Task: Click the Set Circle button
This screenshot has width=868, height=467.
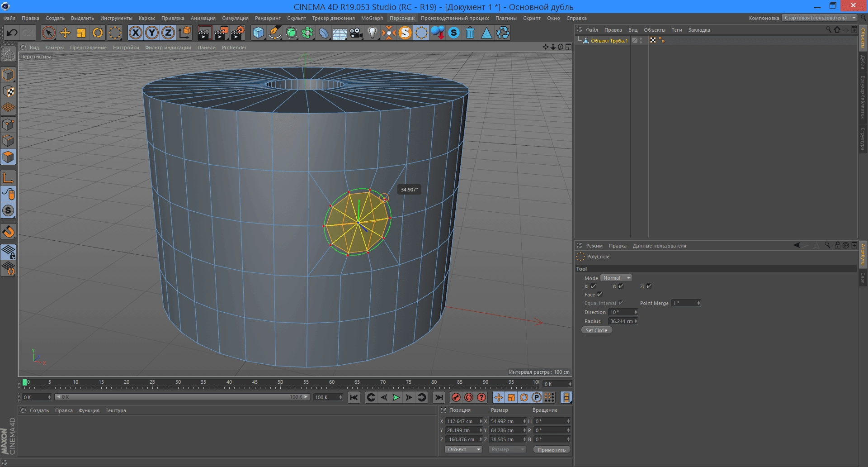Action: pos(596,330)
